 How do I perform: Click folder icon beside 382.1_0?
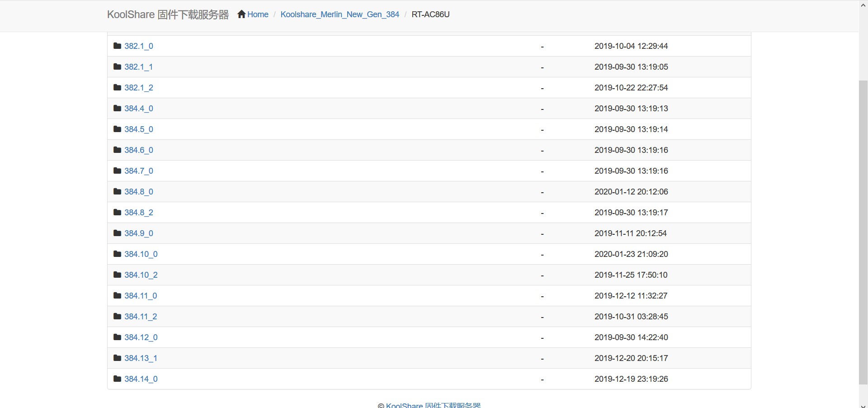tap(118, 46)
